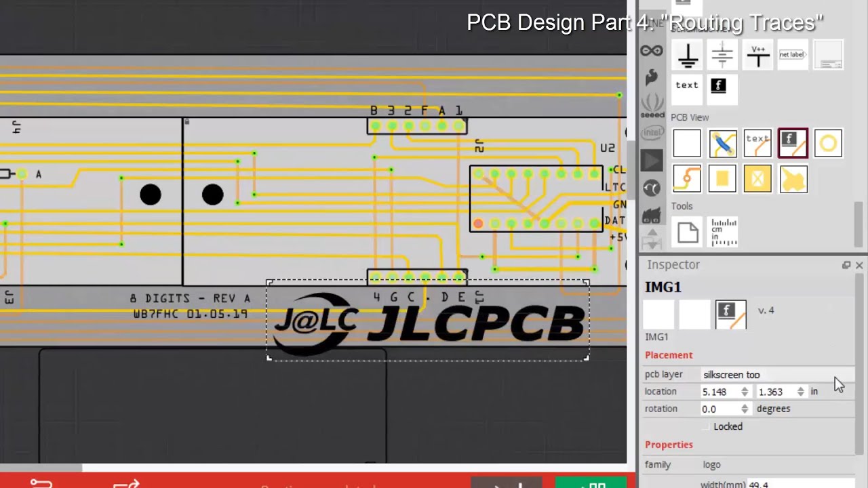This screenshot has height=488, width=868.
Task: Select the blank PCB board part
Action: click(687, 144)
